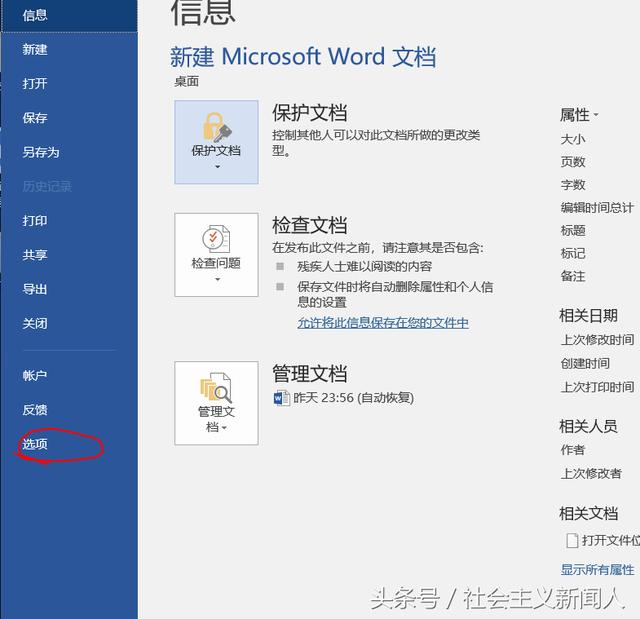
Task: Choose 打开 from the sidebar
Action: [69, 84]
